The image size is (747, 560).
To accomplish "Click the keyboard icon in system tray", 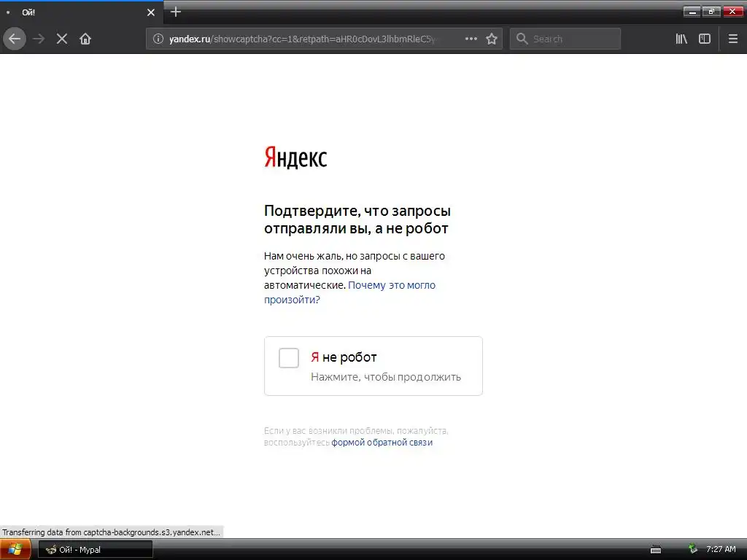I will coord(656,550).
